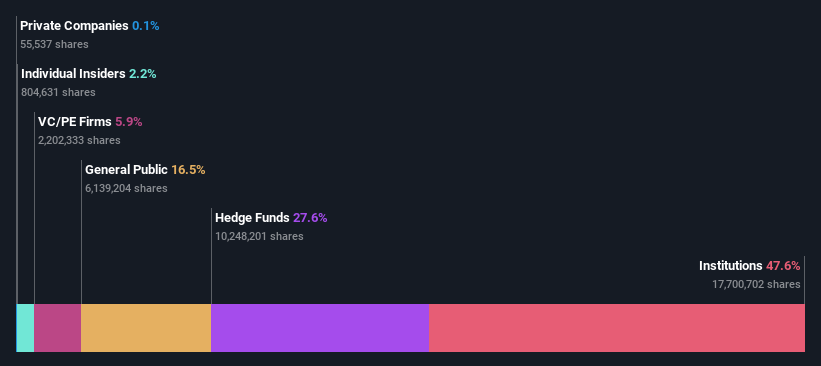
Task: Select the Hedge Funds label
Action: pyautogui.click(x=252, y=218)
